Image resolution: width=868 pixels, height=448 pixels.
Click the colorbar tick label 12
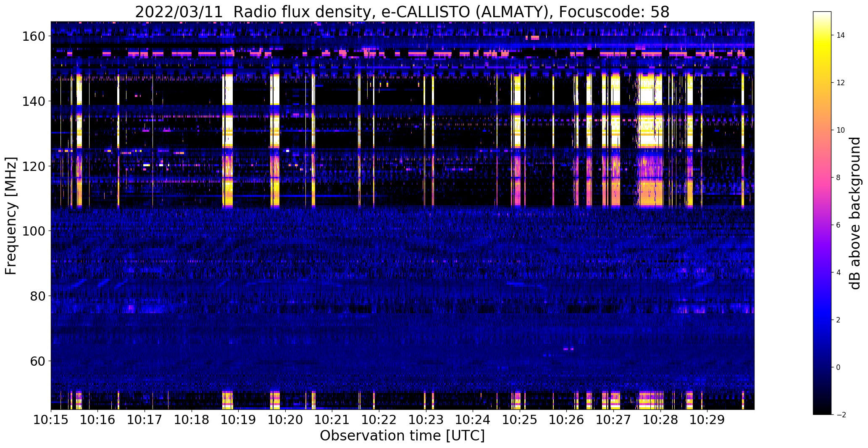(841, 83)
